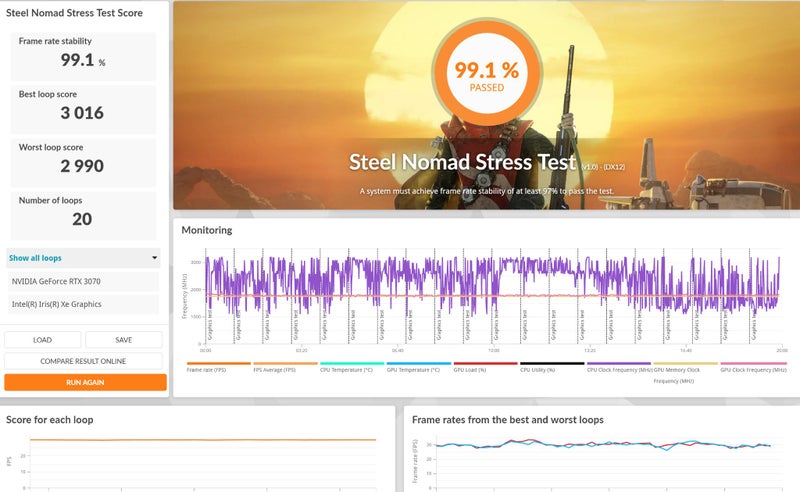
Task: Click the SAVE button
Action: [124, 340]
